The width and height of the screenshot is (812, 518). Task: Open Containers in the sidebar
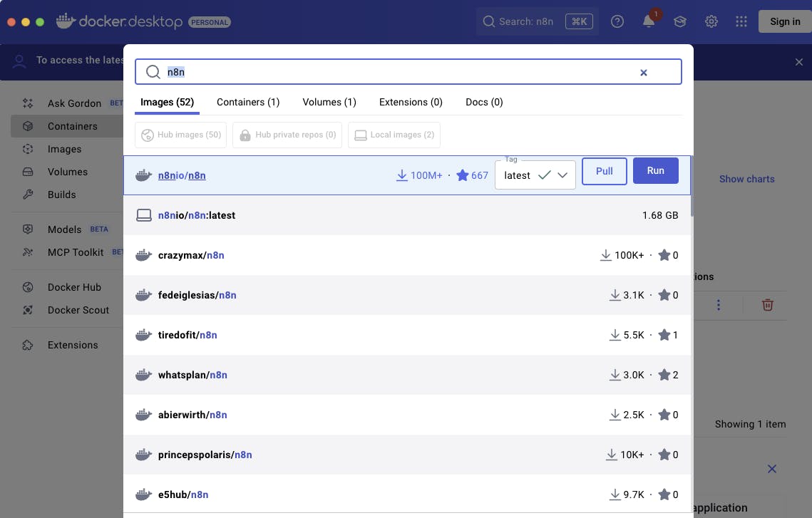coord(67,126)
